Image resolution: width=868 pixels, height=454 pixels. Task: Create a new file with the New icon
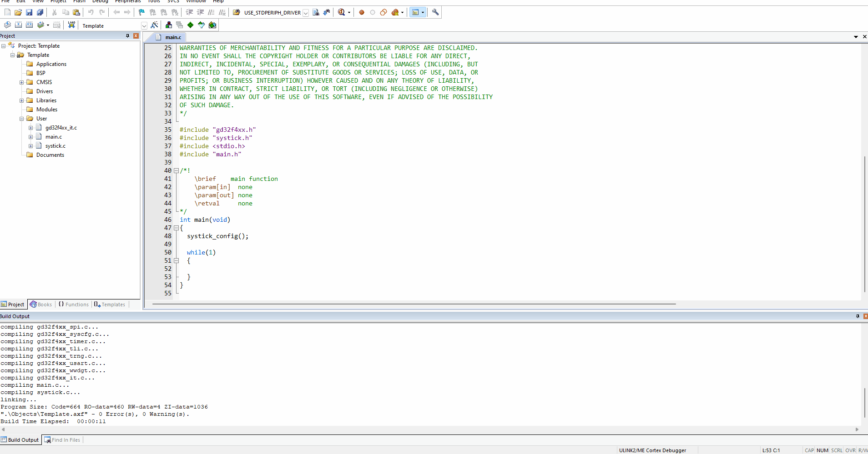pos(7,12)
